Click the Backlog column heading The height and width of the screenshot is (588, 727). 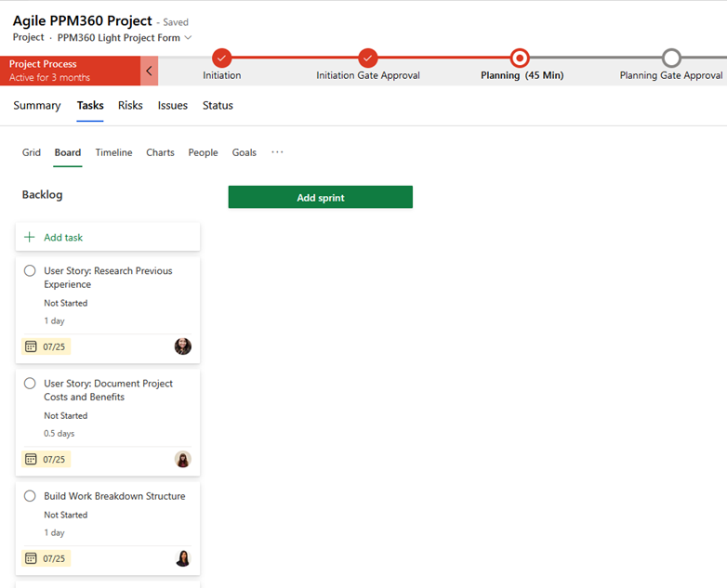pos(42,195)
